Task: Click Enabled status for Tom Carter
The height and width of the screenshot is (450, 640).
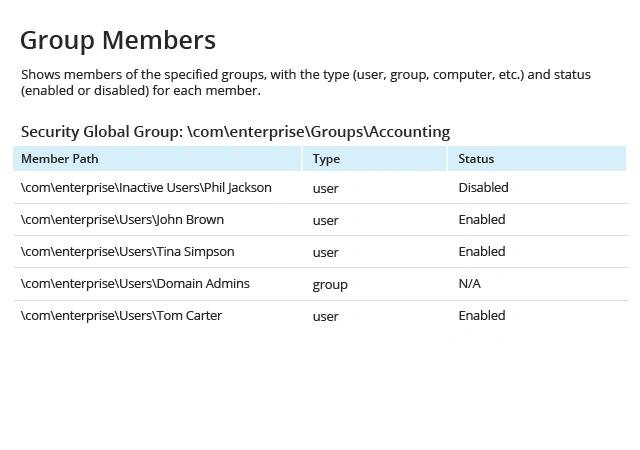Action: tap(482, 315)
